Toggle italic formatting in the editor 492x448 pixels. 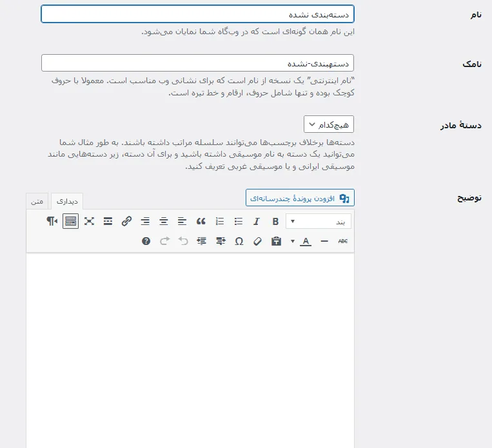pyautogui.click(x=257, y=222)
